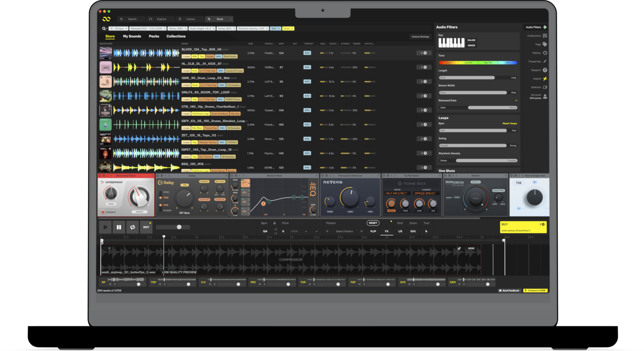Viewport: 644px width, 351px height.
Task: Toggle power on the Stutter plugin
Action: 445,175
